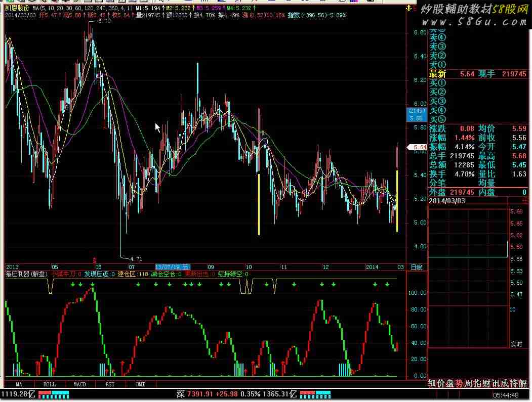Click the 05:44:48 clock in status bar
The image size is (532, 402).
pos(506,395)
